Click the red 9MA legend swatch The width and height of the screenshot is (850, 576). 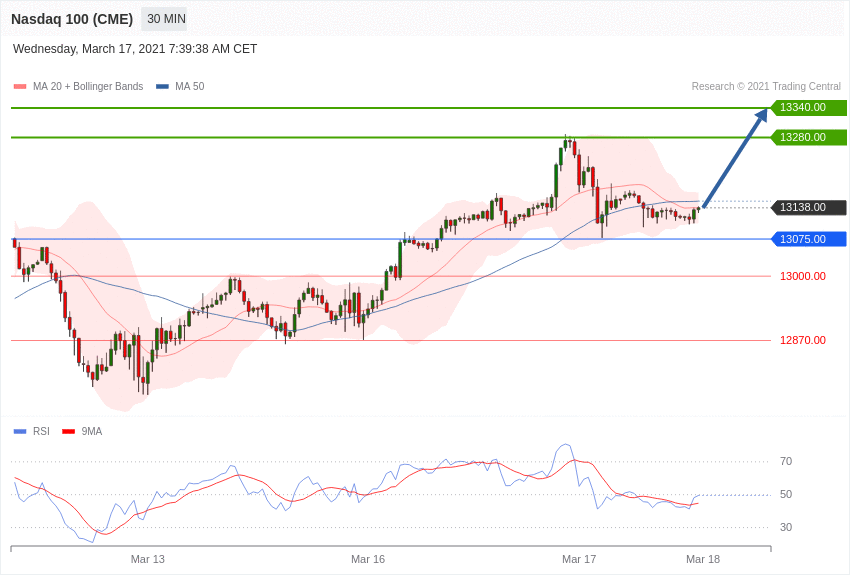(69, 431)
